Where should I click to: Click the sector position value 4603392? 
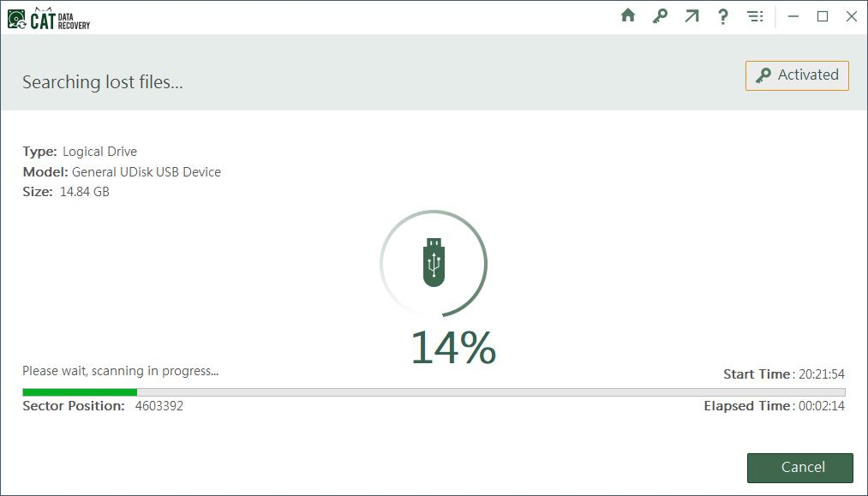point(159,406)
